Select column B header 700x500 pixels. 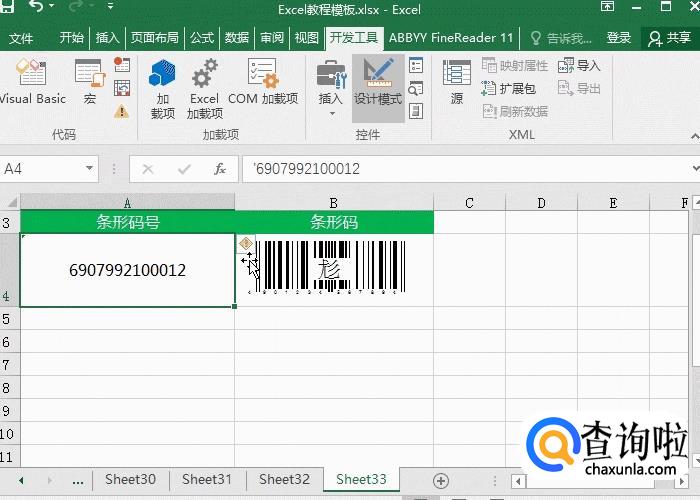(334, 202)
